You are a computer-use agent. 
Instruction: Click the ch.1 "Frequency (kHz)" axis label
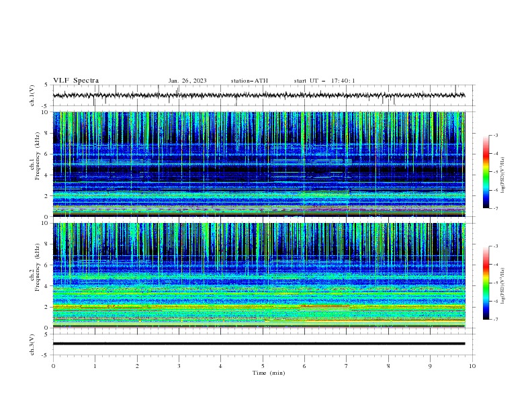tap(38, 156)
